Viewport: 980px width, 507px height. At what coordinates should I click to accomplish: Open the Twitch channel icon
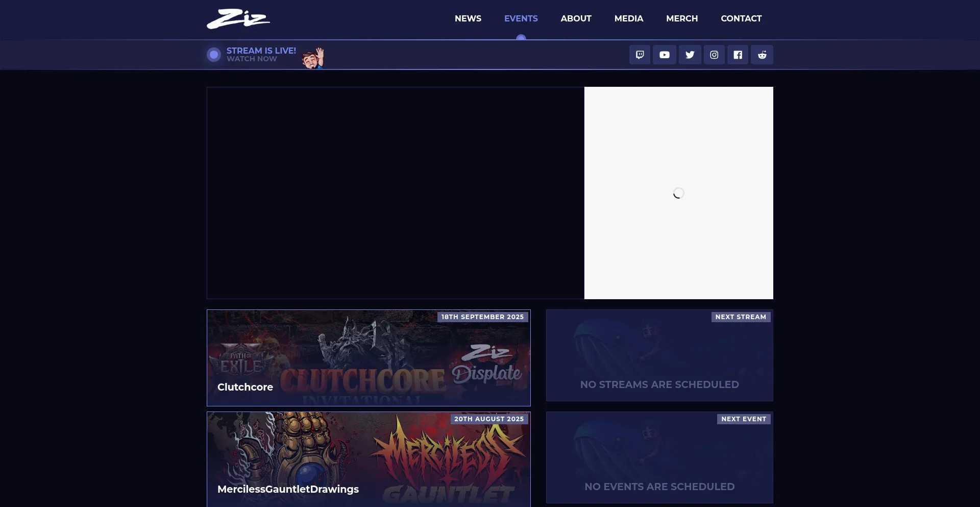click(x=639, y=55)
